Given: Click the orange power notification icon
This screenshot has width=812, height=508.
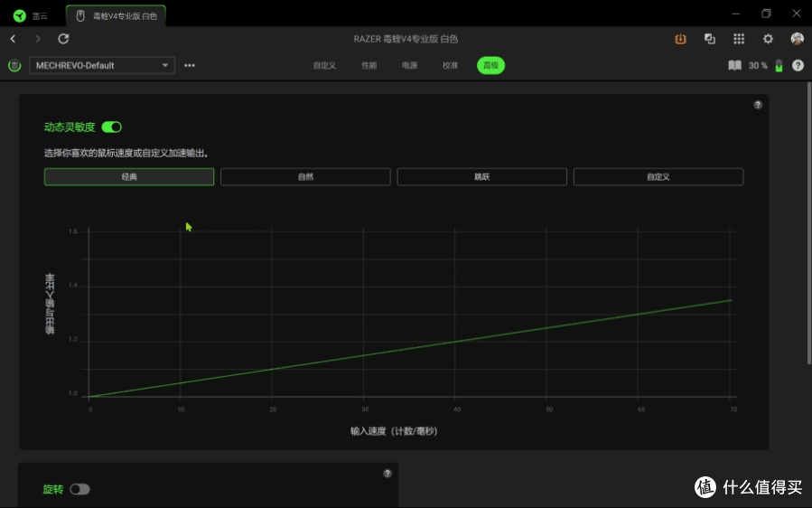Looking at the screenshot, I should tap(680, 39).
